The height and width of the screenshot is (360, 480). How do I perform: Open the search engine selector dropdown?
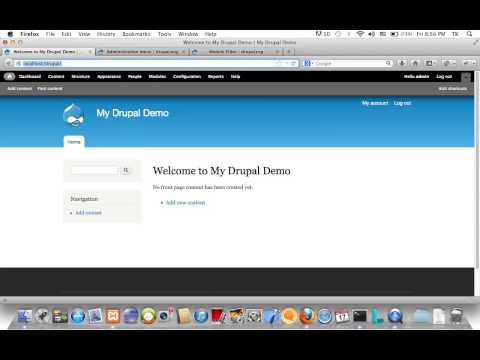coord(308,63)
